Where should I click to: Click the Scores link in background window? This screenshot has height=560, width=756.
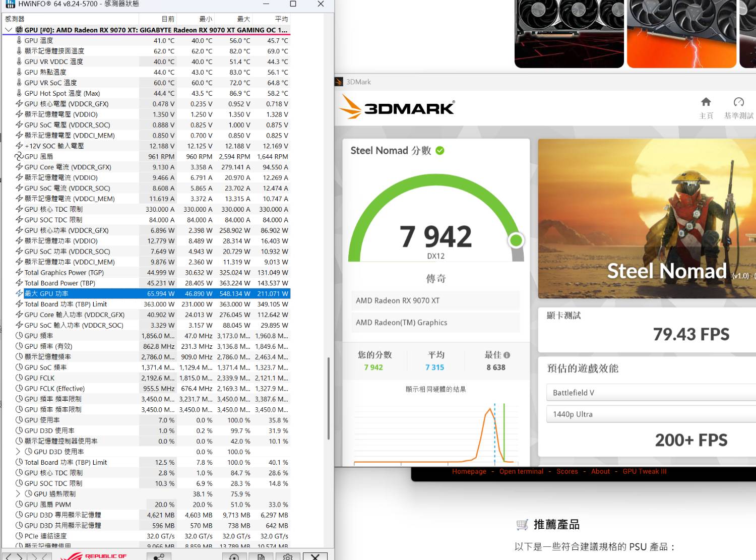[x=567, y=472]
